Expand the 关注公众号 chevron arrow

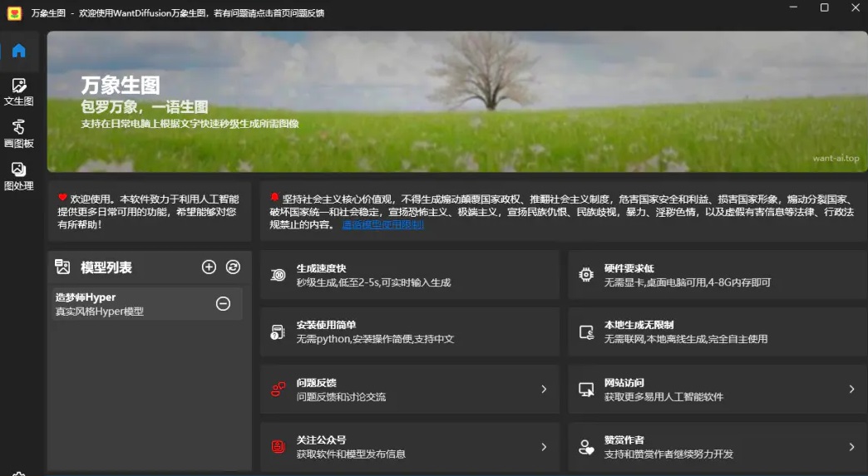(544, 447)
